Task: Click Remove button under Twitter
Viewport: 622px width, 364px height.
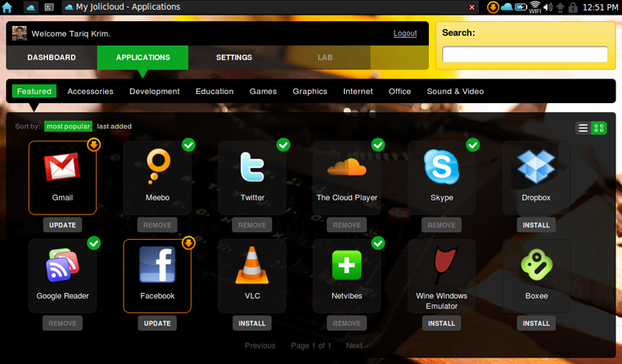Action: point(252,225)
